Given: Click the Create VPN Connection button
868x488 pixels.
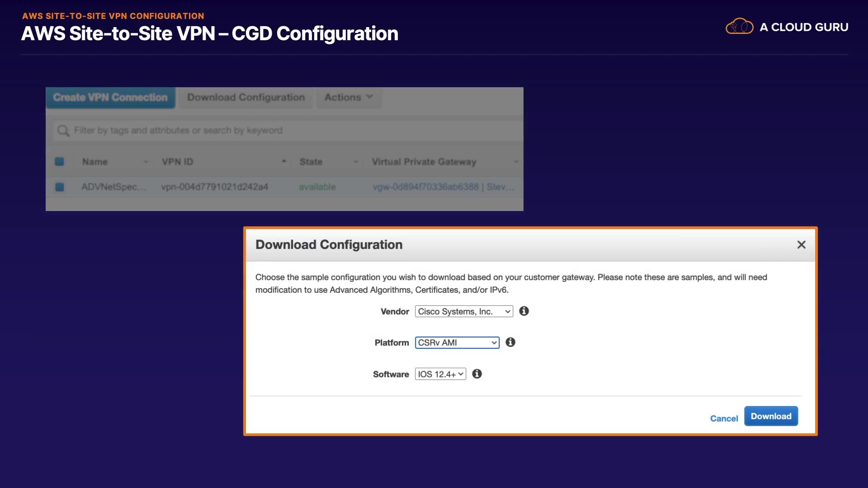Looking at the screenshot, I should [x=110, y=97].
